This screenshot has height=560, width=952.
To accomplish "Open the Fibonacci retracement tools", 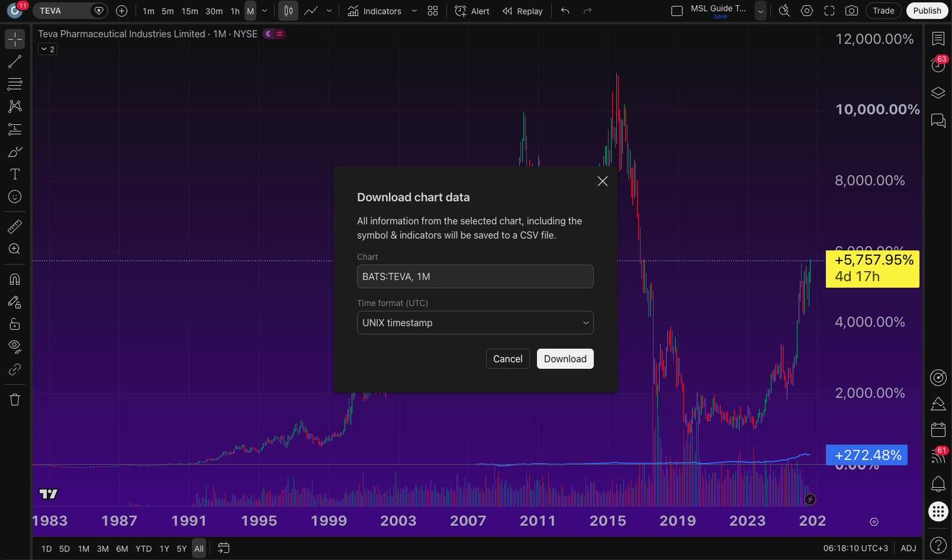I will tap(15, 84).
